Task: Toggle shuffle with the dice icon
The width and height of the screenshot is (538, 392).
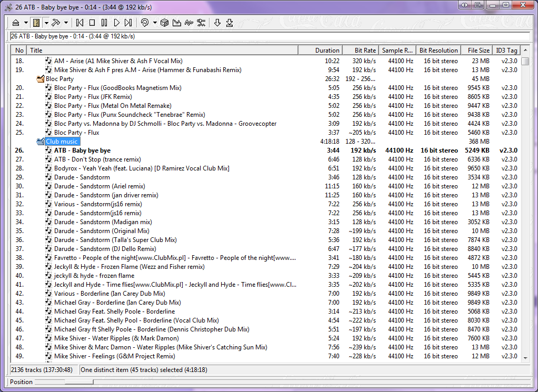Action: [164, 23]
